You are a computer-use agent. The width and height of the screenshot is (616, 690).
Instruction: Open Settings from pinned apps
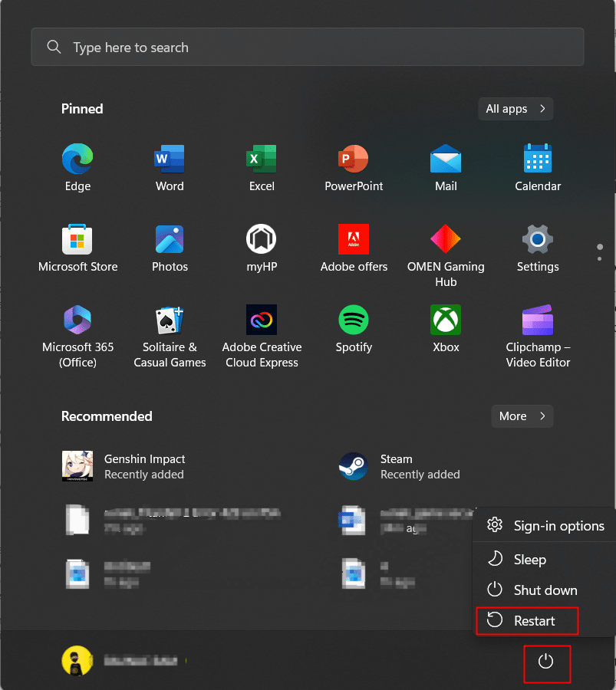[538, 248]
